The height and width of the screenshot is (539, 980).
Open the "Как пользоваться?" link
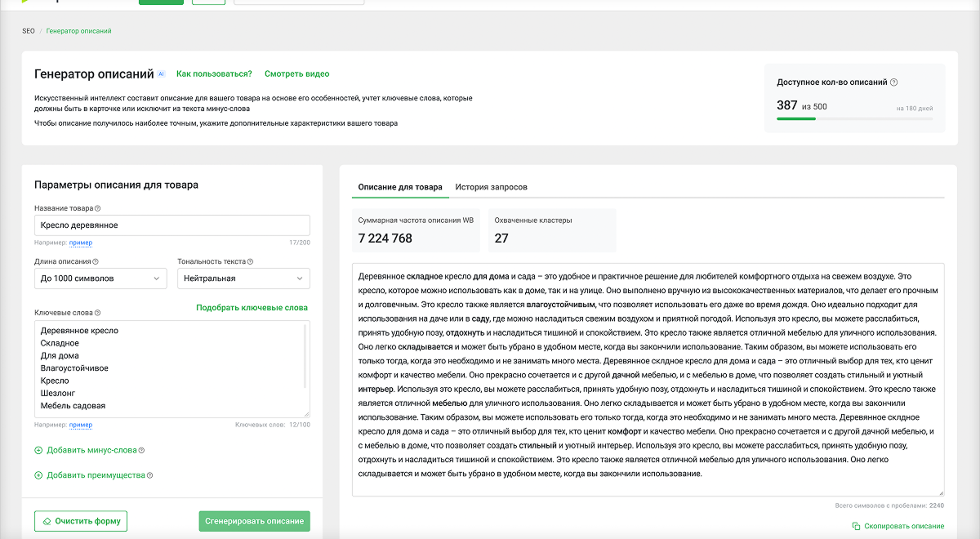(214, 73)
